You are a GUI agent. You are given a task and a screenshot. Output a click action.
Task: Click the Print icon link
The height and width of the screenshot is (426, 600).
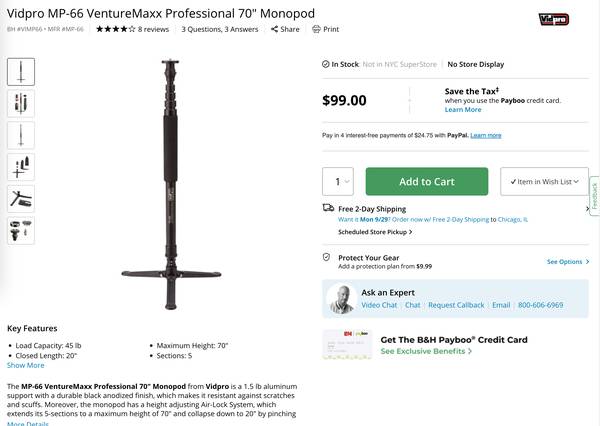[x=325, y=29]
